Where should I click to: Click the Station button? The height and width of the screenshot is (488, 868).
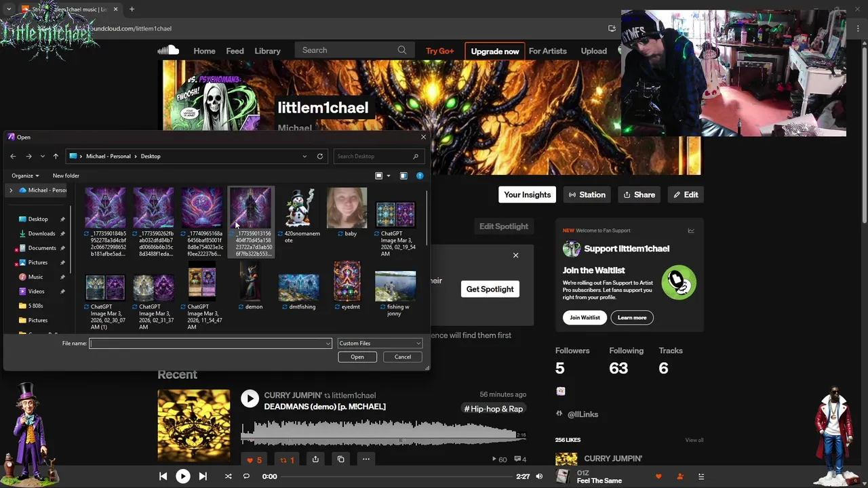click(587, 195)
